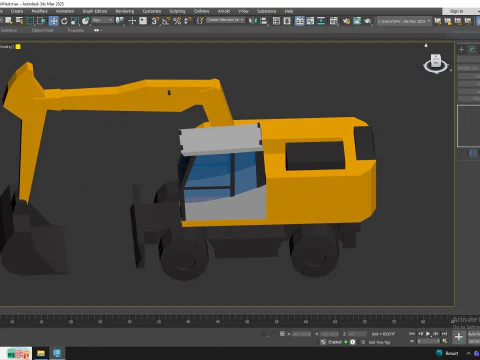Open the Substance menu
480x360 pixels.
pos(266,11)
